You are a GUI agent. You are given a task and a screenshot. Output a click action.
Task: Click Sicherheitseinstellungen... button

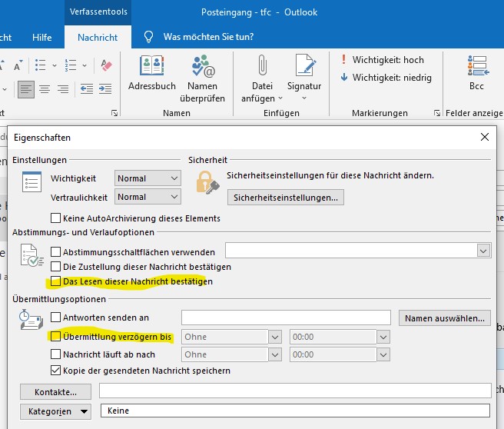point(286,198)
